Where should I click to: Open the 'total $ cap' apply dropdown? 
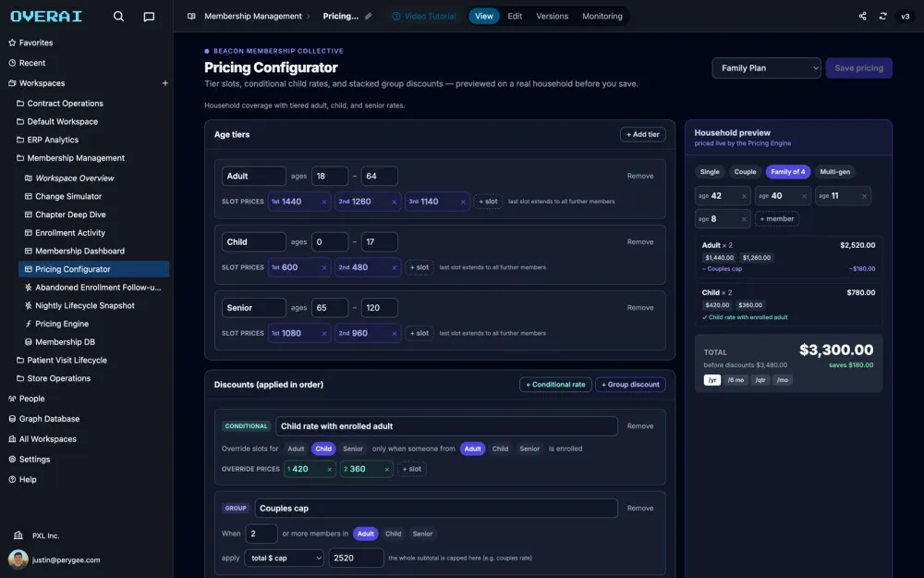[x=284, y=558]
